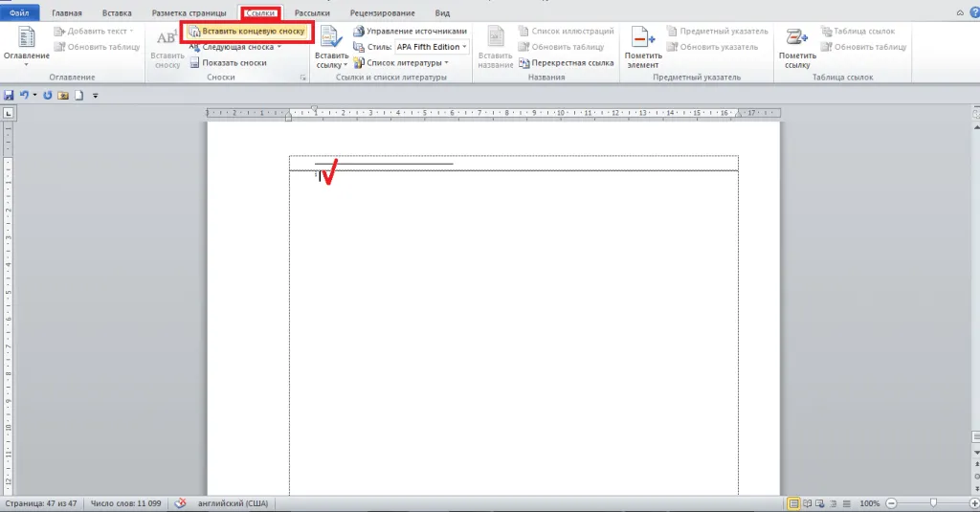Image resolution: width=980 pixels, height=512 pixels.
Task: Click the zoom slider handle
Action: click(933, 503)
